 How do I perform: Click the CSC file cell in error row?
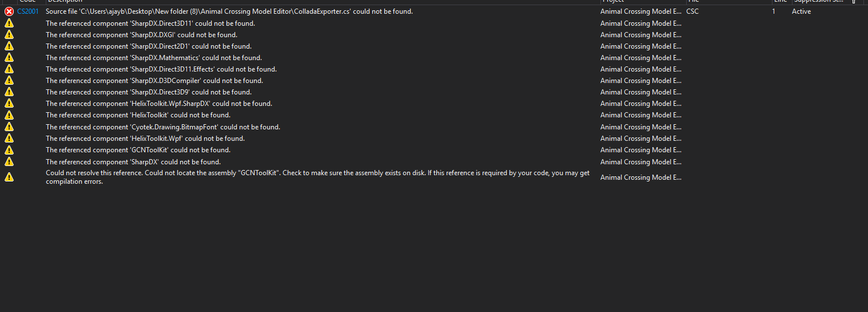692,11
